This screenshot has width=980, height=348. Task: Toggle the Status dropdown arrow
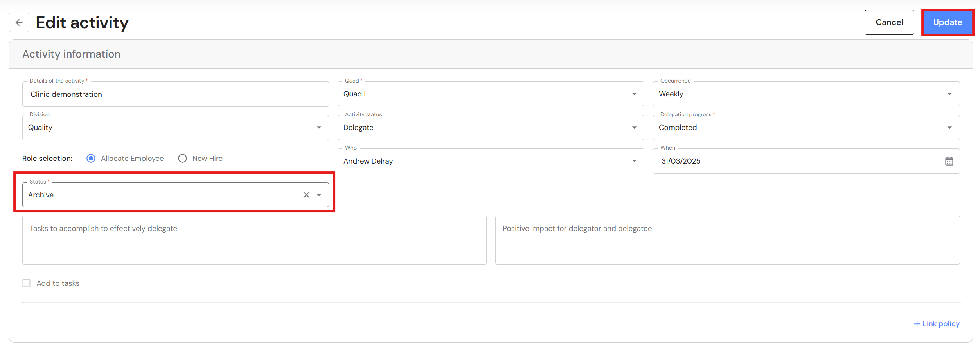point(319,195)
